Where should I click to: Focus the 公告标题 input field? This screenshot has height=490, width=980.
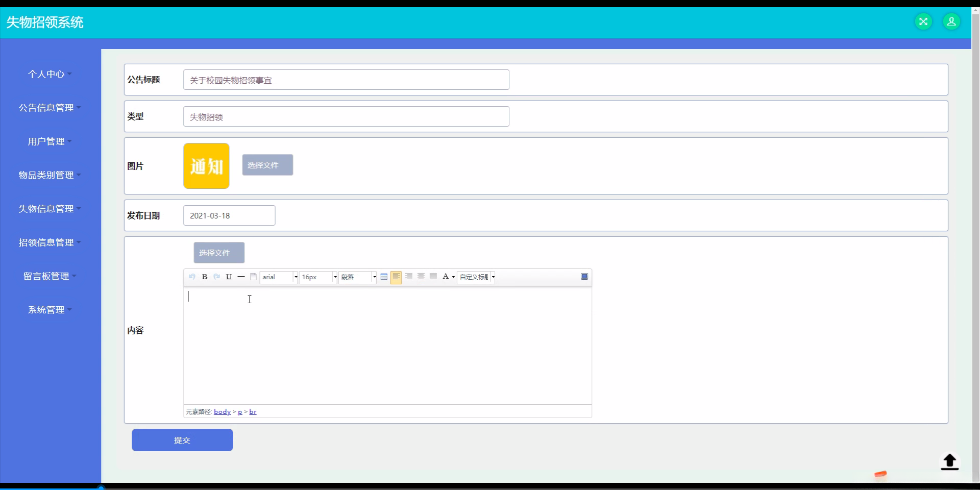pyautogui.click(x=346, y=80)
